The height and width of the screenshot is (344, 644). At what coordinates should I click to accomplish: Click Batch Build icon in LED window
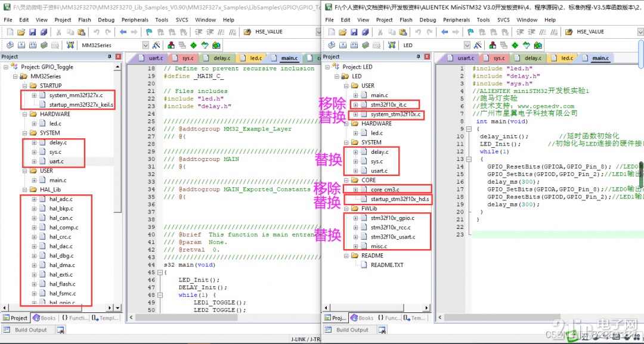click(365, 45)
